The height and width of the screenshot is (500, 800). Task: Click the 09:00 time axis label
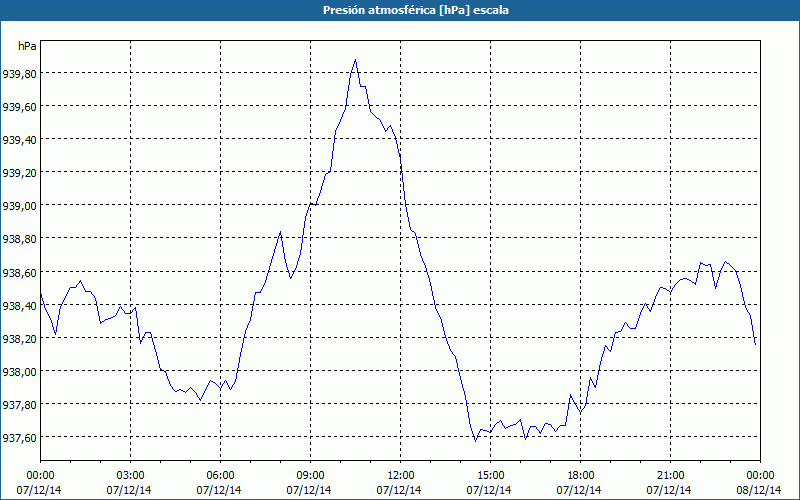311,476
